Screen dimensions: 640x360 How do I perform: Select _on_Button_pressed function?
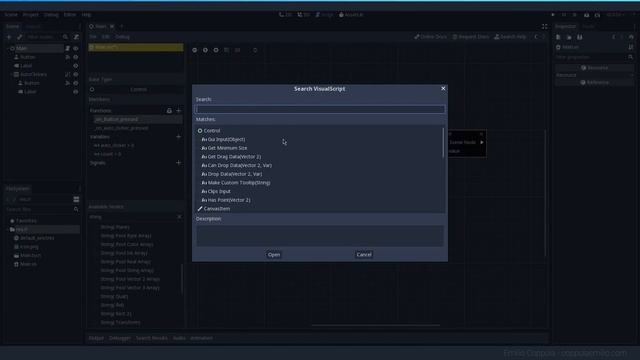coord(116,119)
